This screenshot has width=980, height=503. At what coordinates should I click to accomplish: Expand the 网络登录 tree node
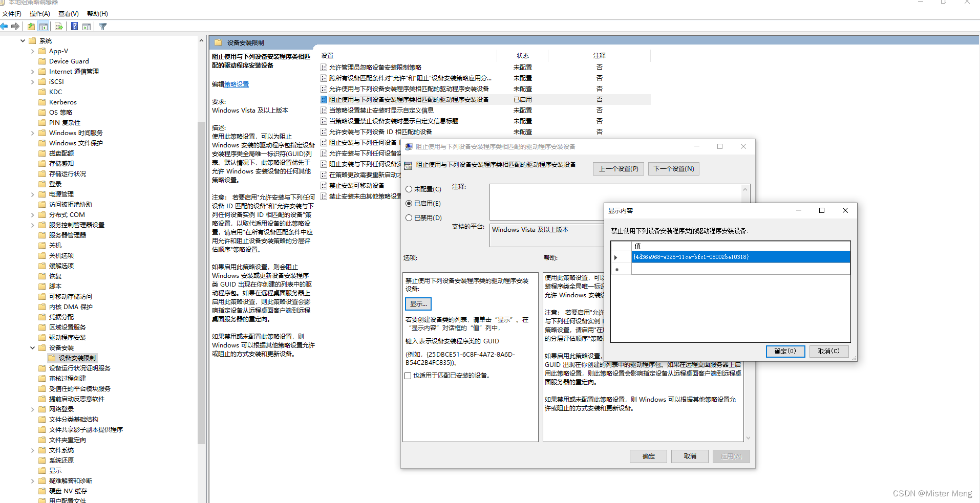click(x=33, y=409)
